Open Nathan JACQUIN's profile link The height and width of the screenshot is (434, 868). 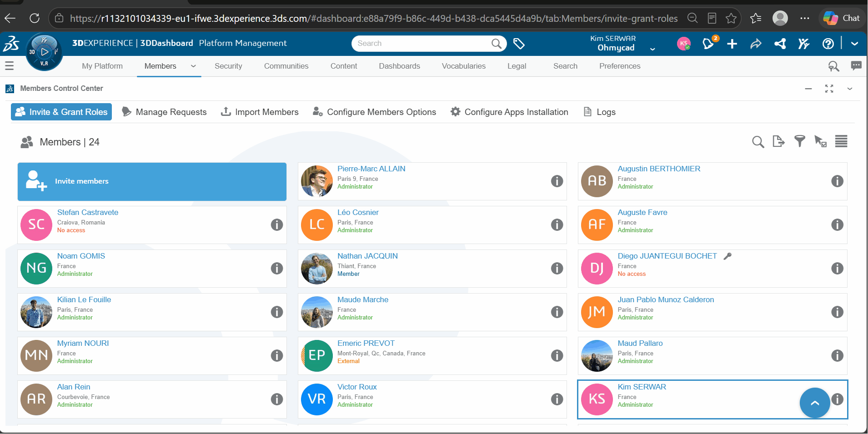367,256
